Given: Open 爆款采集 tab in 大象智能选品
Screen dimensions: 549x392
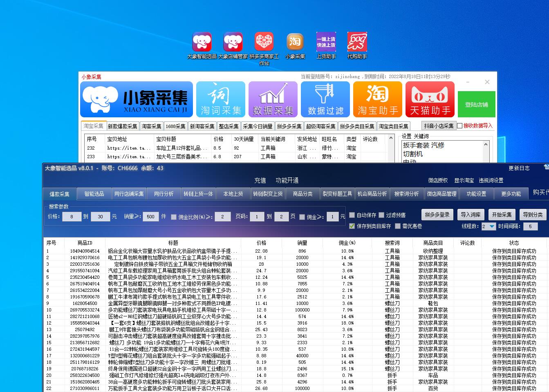Looking at the screenshot, I should [60, 194].
